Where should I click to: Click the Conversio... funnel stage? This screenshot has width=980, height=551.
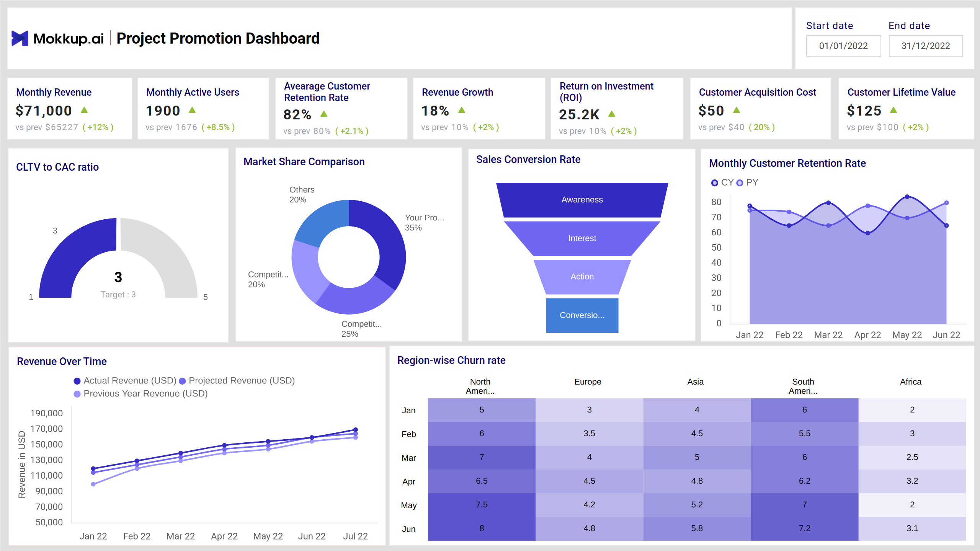(x=582, y=315)
